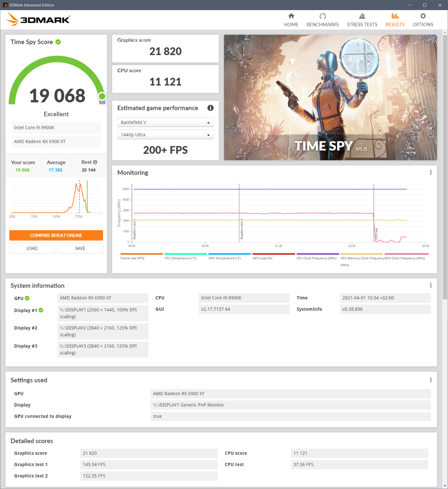448x489 pixels.
Task: Click the DISPLAY2 3840 × 2160 field
Action: click(x=103, y=331)
